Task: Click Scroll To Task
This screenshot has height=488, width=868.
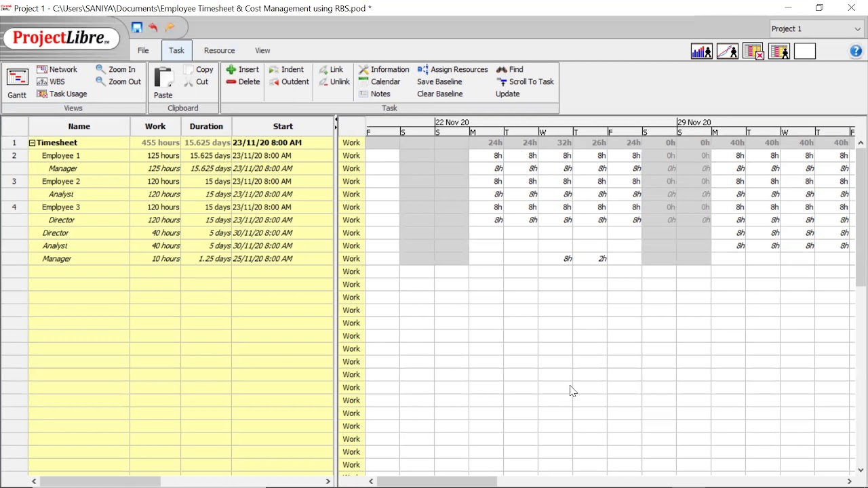Action: [x=526, y=81]
